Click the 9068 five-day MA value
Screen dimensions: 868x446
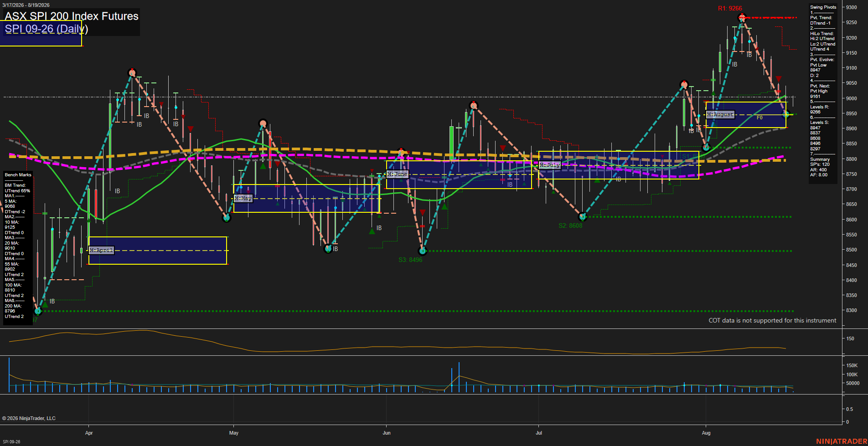tap(10, 206)
